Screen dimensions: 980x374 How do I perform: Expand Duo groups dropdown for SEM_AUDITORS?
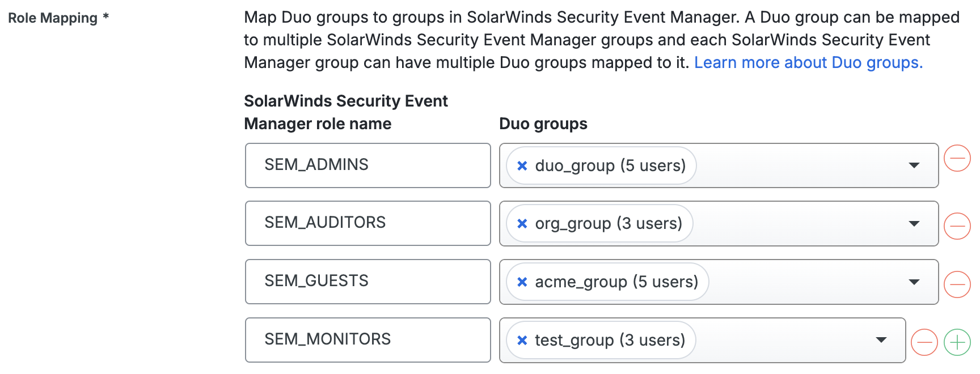click(x=914, y=224)
